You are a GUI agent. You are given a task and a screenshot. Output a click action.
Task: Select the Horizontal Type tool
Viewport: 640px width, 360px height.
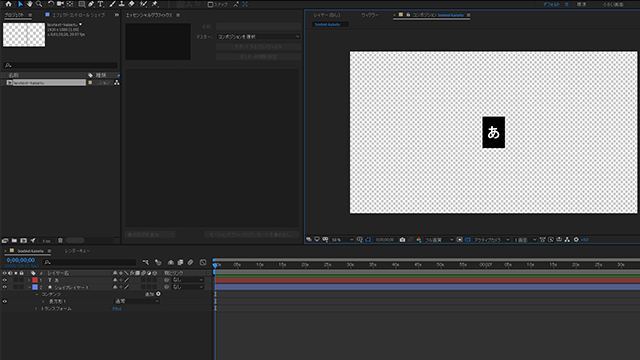click(x=100, y=4)
